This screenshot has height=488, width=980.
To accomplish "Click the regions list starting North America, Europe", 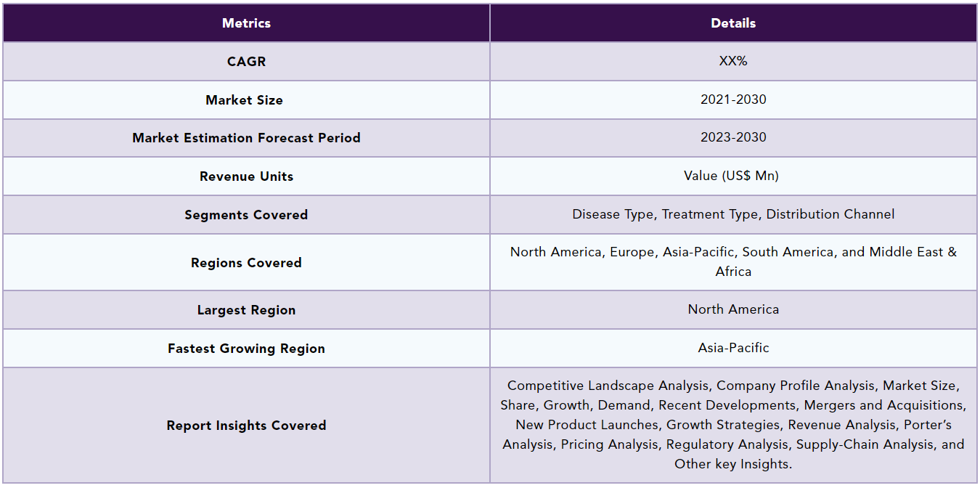I will click(733, 262).
